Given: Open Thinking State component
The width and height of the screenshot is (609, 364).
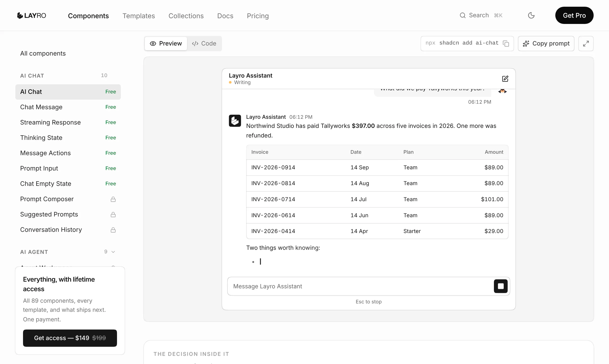Looking at the screenshot, I should pyautogui.click(x=68, y=138).
